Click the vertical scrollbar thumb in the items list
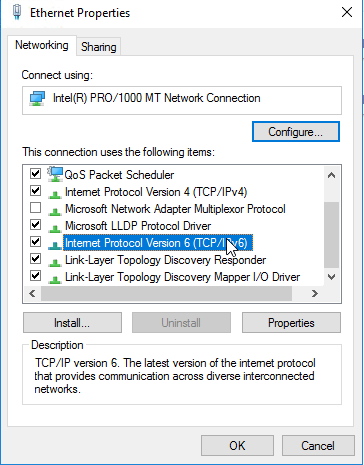Viewport: 364px width, 465px height. 331,235
